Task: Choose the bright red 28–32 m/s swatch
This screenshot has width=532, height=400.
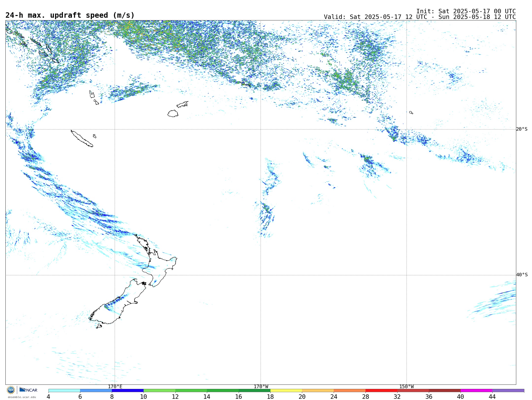Action: click(381, 391)
